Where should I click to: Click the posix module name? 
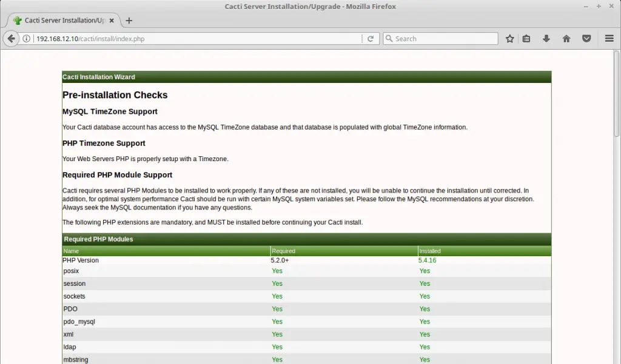click(x=71, y=271)
